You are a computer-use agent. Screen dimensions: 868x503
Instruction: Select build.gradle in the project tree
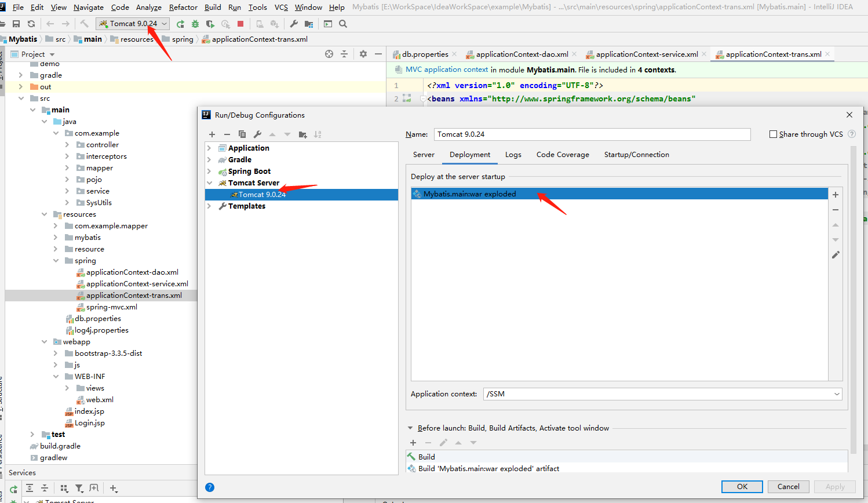[60, 446]
